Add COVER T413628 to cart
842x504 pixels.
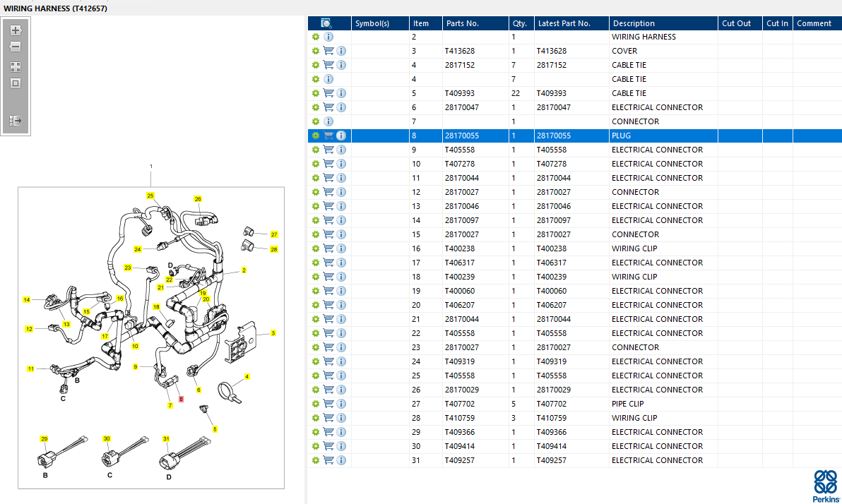(328, 51)
